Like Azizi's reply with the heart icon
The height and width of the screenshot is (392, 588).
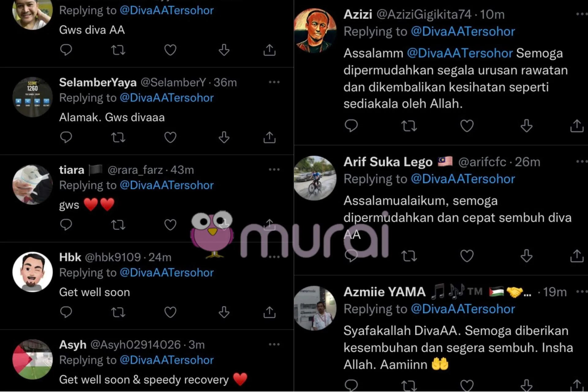tap(467, 126)
